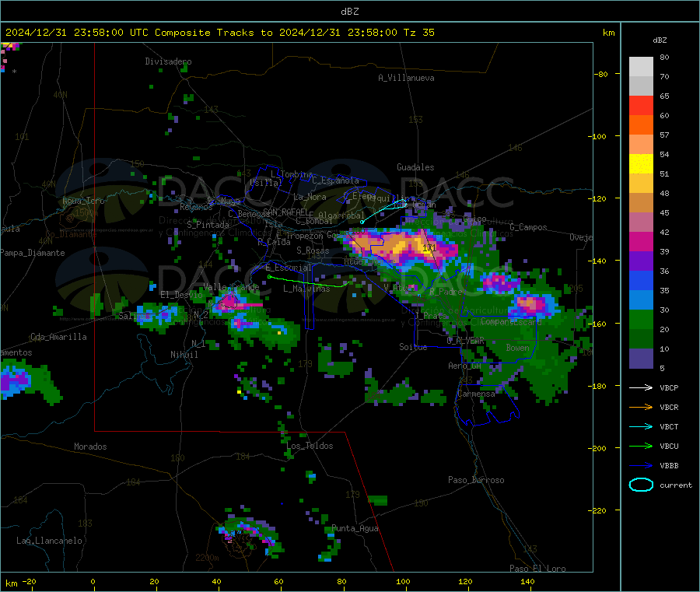This screenshot has width=700, height=592.
Task: Click the 60 dBZ red color swatch
Action: [641, 105]
